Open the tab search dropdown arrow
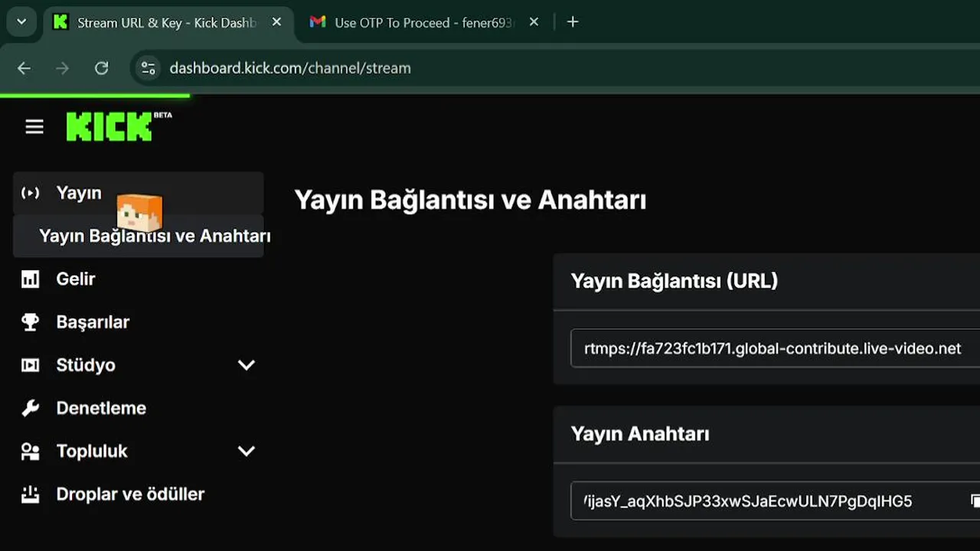The width and height of the screenshot is (980, 551). (21, 22)
